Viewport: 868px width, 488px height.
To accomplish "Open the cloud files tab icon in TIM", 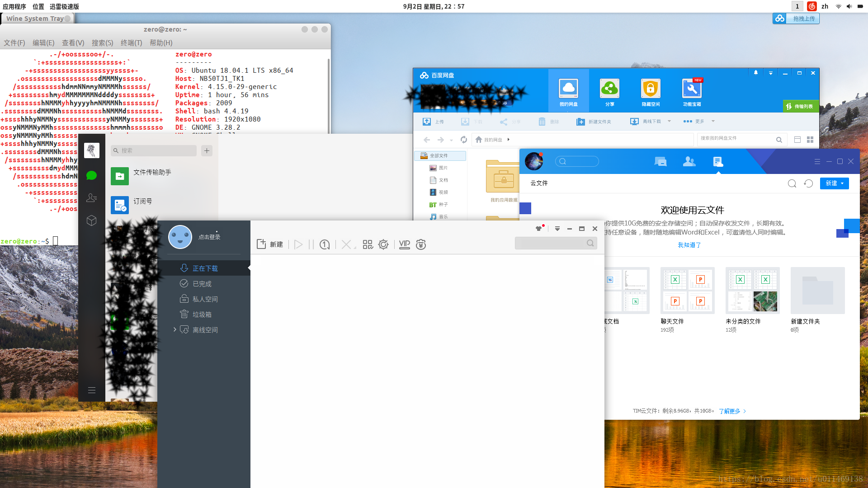I will click(x=718, y=161).
